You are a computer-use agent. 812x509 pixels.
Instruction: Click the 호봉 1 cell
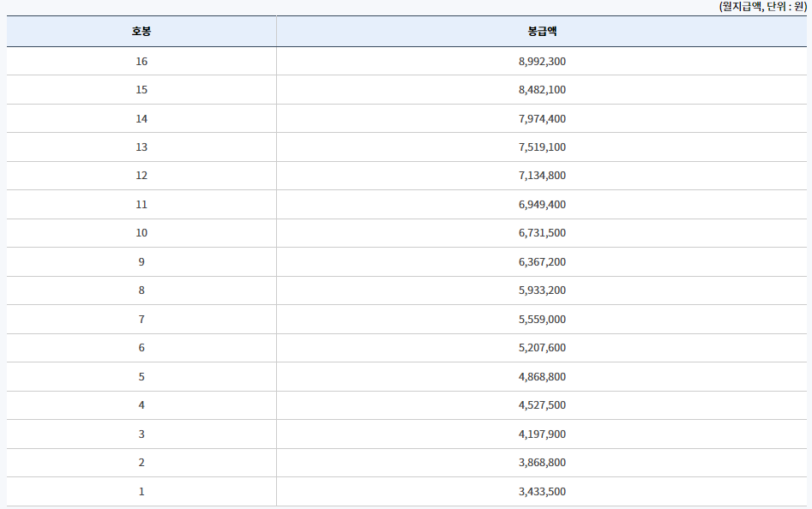pyautogui.click(x=141, y=491)
